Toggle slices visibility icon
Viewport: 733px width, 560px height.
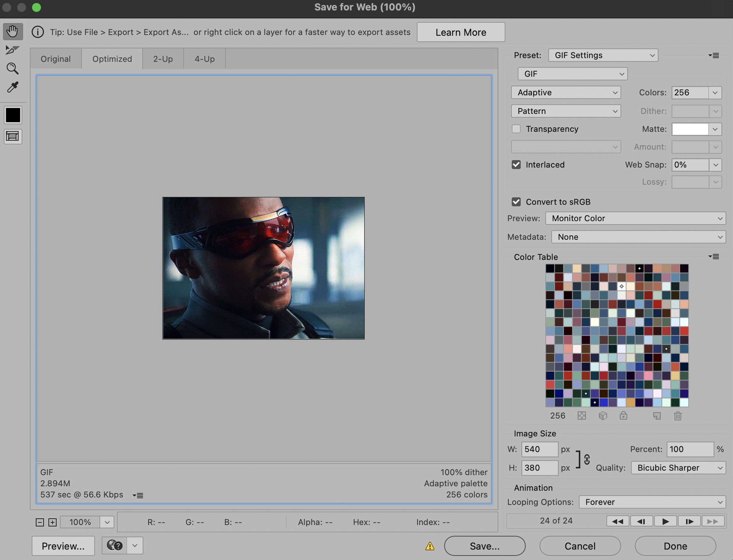(x=13, y=136)
